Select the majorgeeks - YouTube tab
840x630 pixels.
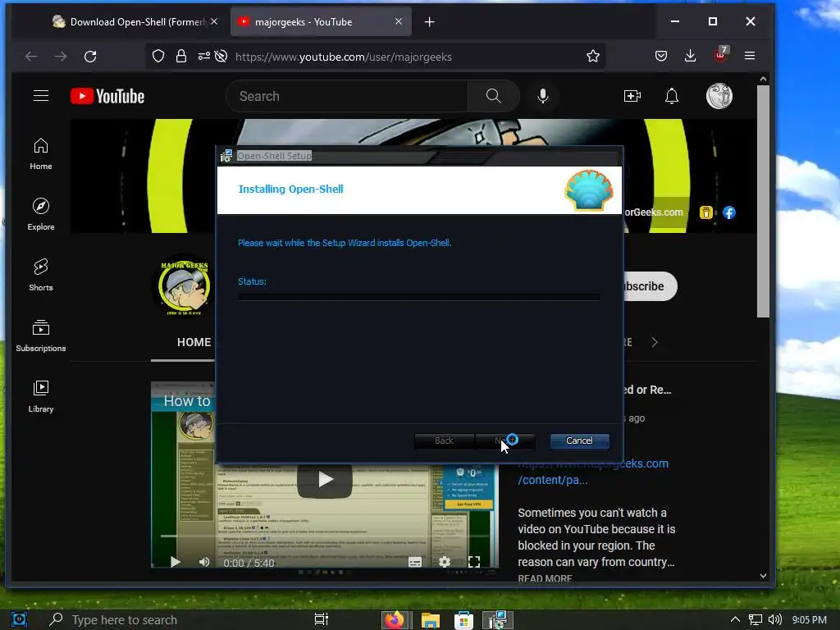pos(321,22)
